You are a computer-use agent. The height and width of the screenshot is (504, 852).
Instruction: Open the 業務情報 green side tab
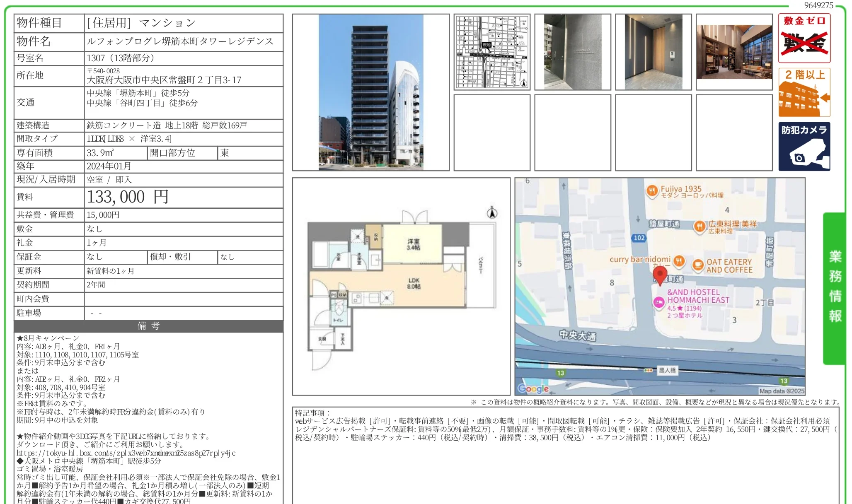[834, 288]
